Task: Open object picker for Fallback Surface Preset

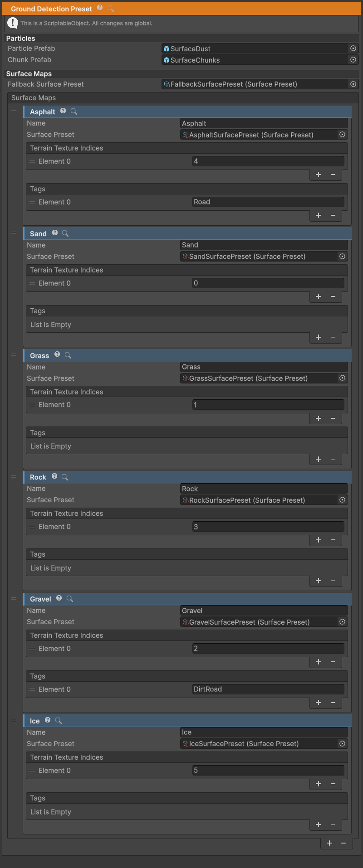Action: [353, 84]
